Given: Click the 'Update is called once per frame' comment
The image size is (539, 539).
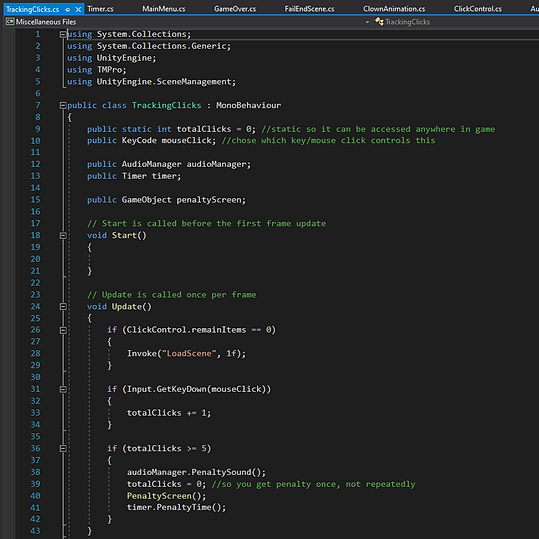Looking at the screenshot, I should coord(172,295).
